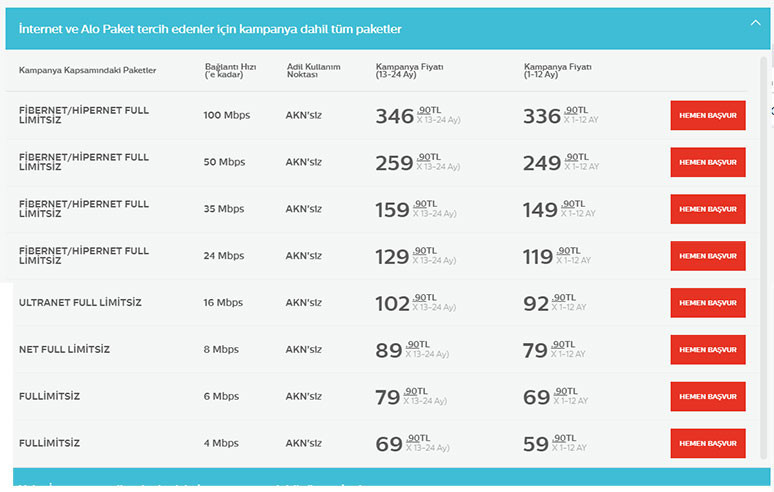Apply for the 100 Mbps Fibernet package

coord(707,115)
